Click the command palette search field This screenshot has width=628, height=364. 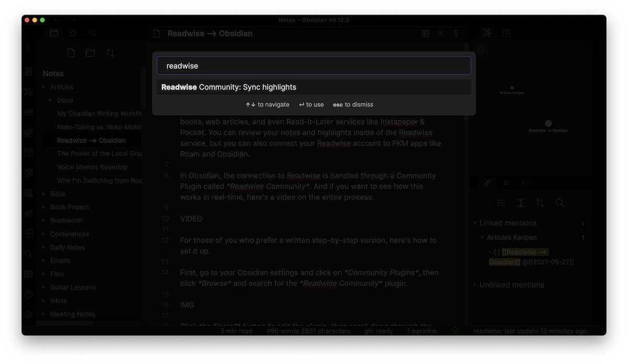pos(313,66)
